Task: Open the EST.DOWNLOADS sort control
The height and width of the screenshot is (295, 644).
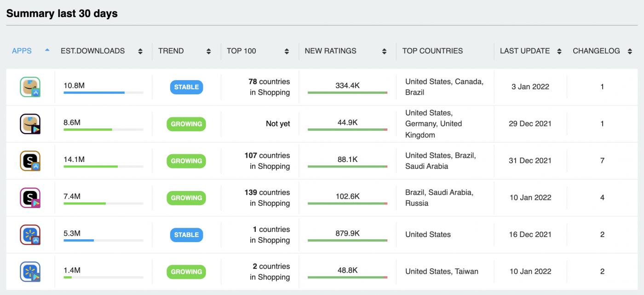Action: pyautogui.click(x=140, y=51)
